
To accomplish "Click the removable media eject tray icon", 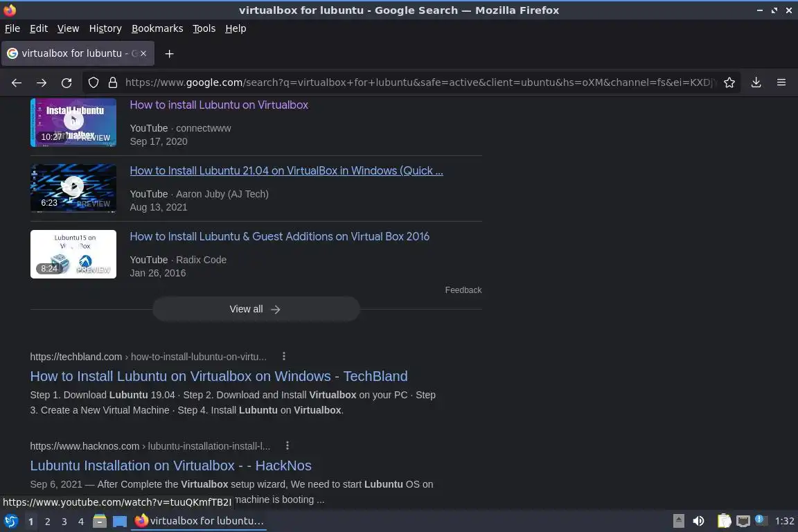I will [x=678, y=521].
